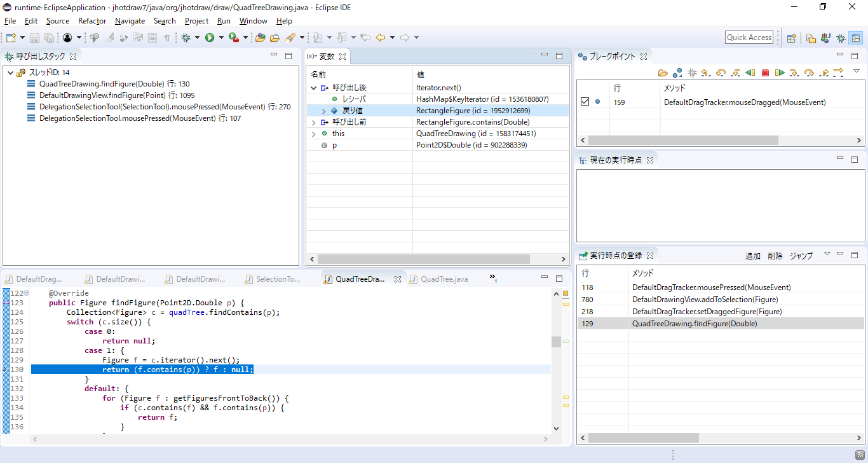
Task: Open the Refactor menu
Action: pos(92,21)
